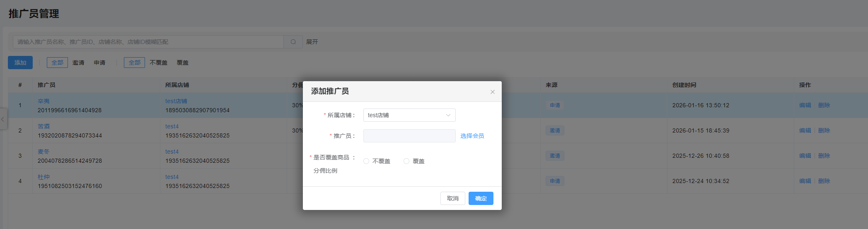Select the second 全部 coverage filter
868x229 pixels.
tap(135, 63)
